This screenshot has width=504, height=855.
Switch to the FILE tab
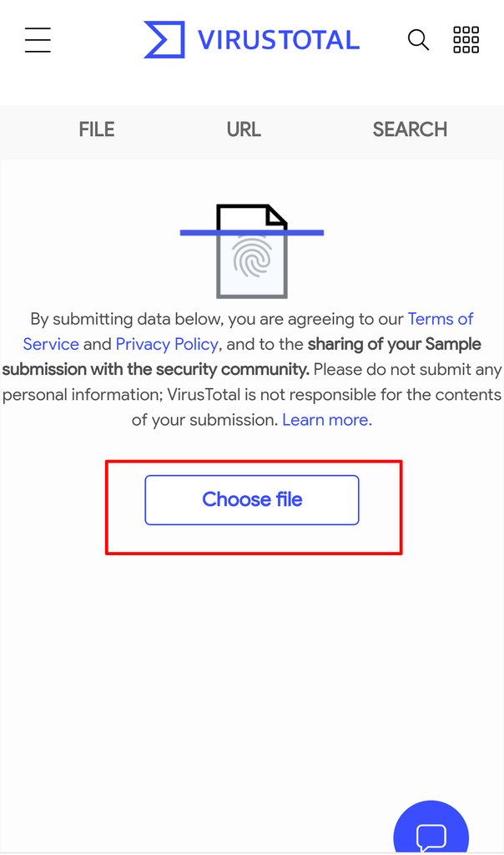coord(97,129)
